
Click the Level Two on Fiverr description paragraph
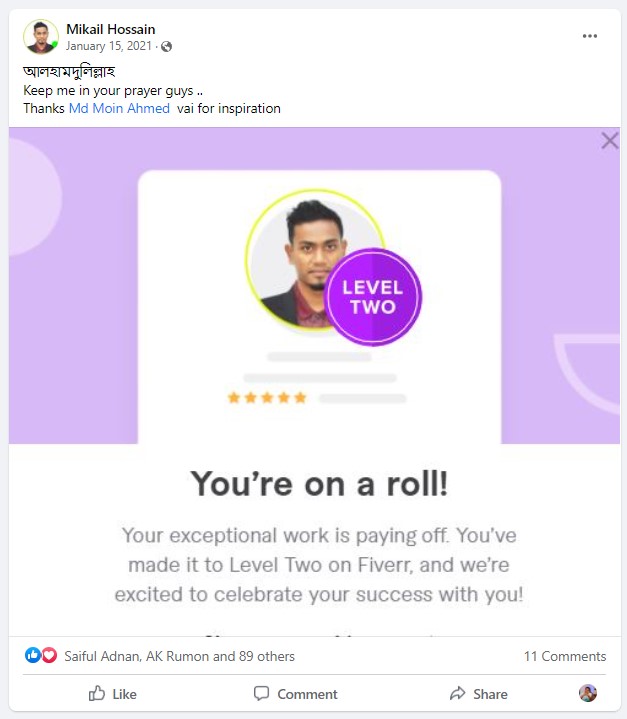pos(319,565)
